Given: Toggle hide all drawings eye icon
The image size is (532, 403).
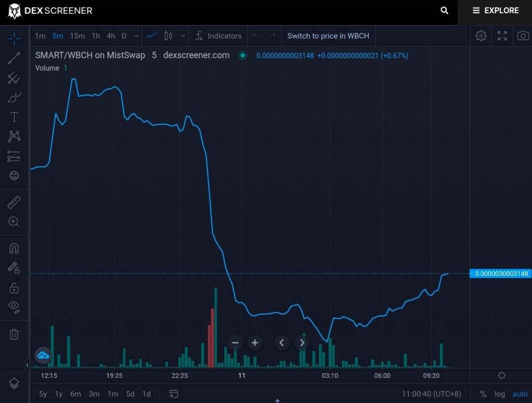Looking at the screenshot, I should point(14,306).
